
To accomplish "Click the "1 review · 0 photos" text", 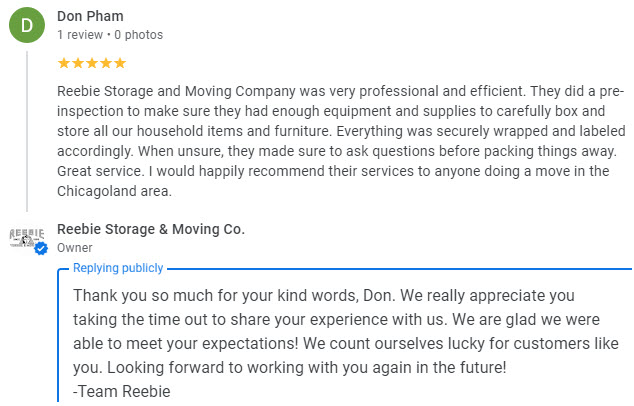I will [x=110, y=35].
